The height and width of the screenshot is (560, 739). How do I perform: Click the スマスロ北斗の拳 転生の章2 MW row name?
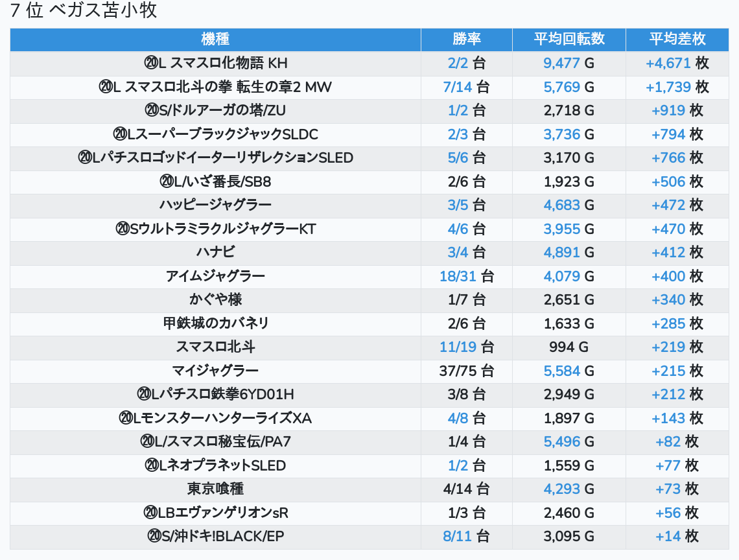215,87
